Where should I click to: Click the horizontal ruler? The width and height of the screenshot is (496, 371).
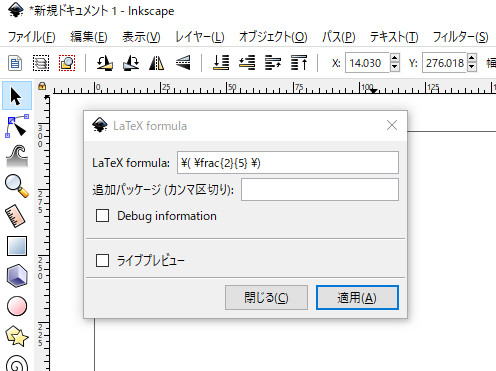click(273, 87)
